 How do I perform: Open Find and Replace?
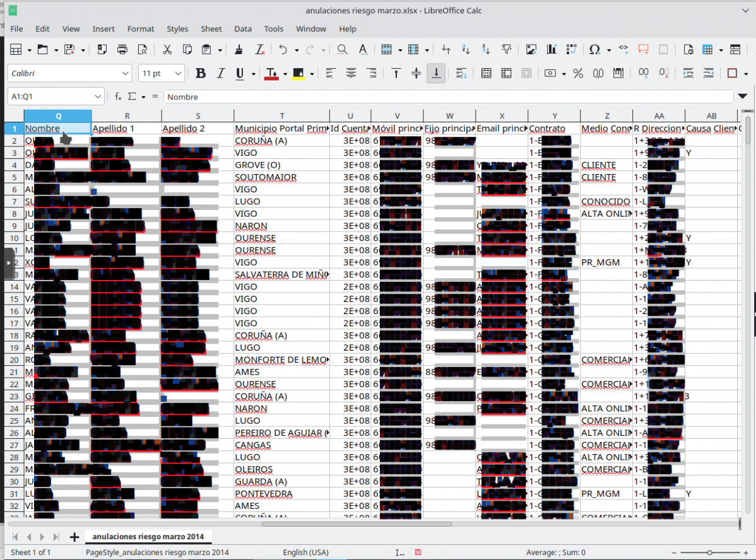[x=342, y=49]
